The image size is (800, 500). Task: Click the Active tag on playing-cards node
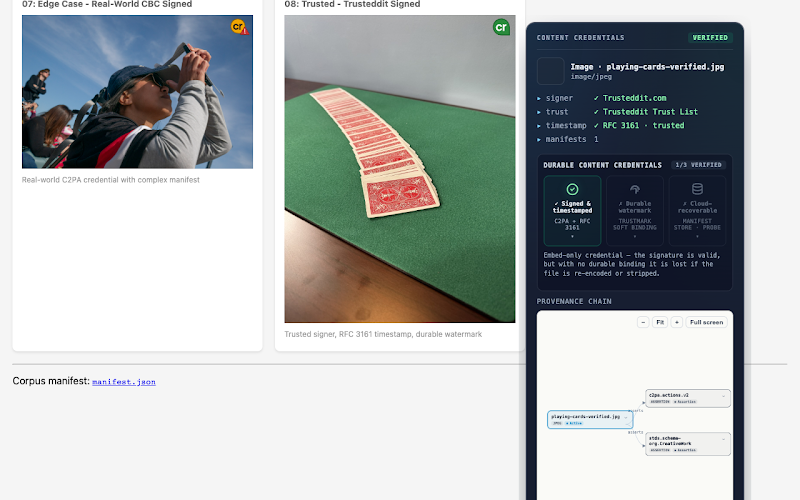pyautogui.click(x=574, y=423)
